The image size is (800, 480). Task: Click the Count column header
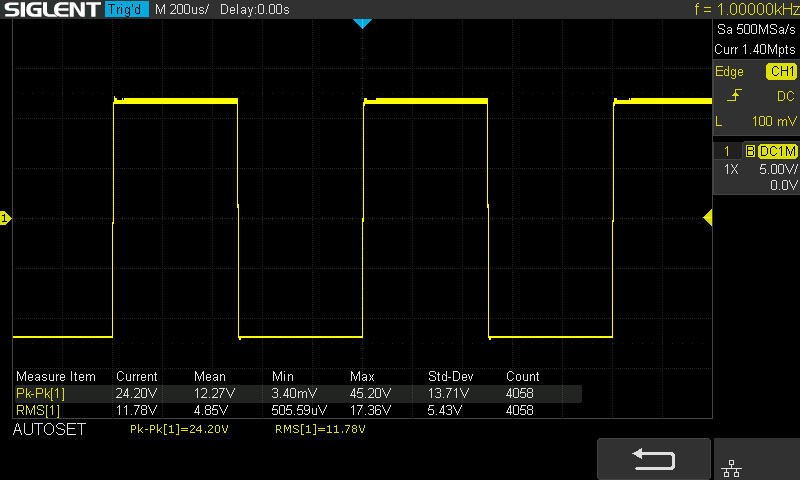[x=522, y=376]
